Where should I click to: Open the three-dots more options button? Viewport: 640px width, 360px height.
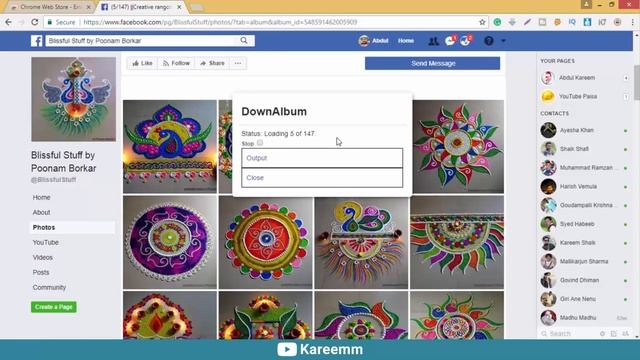coord(238,63)
